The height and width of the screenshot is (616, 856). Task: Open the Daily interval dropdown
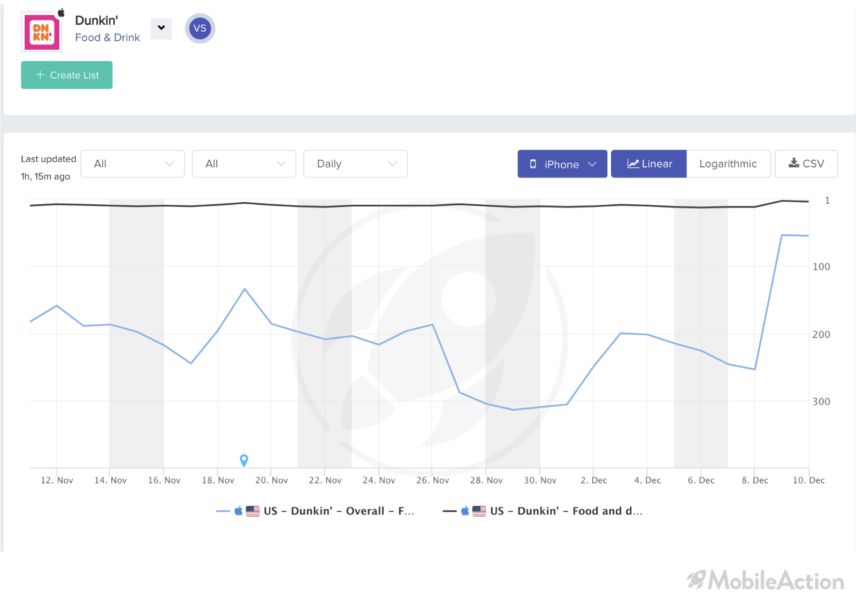(x=355, y=164)
